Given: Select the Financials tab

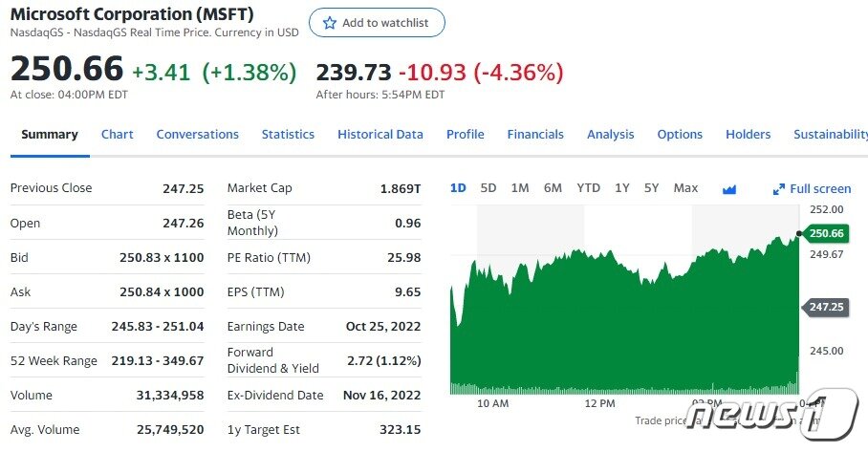Looking at the screenshot, I should 535,135.
